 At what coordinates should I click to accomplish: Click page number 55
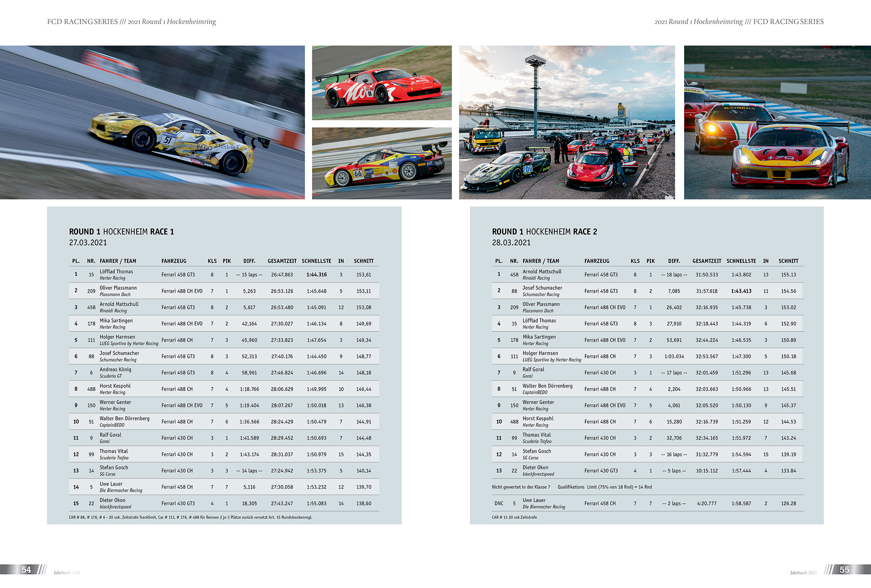click(x=844, y=570)
